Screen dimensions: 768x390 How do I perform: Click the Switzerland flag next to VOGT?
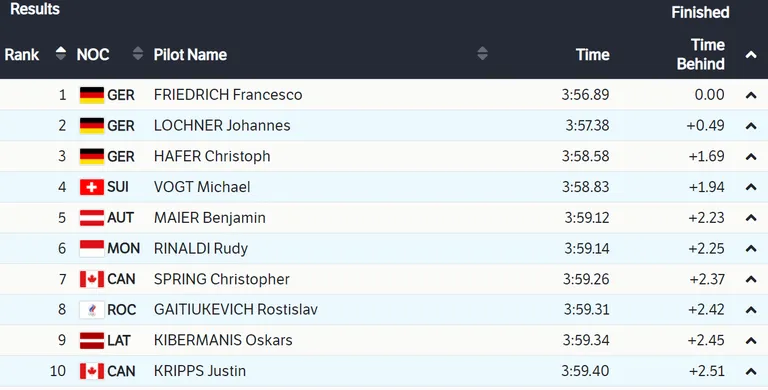(92, 187)
